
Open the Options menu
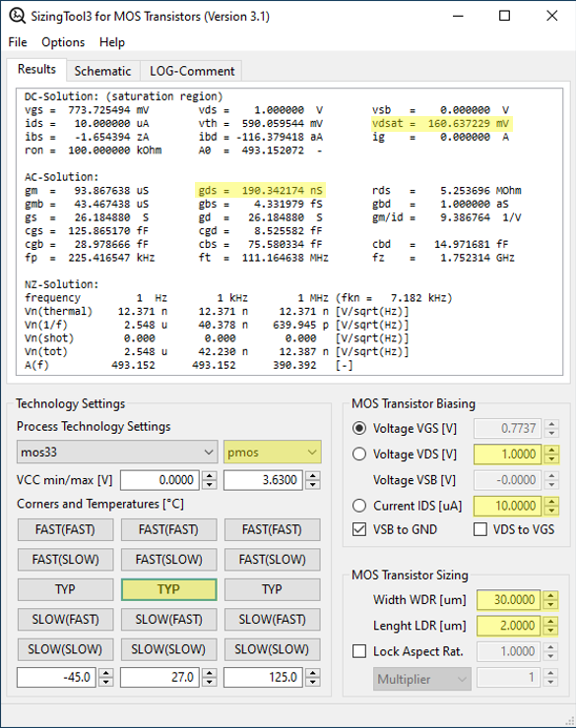(63, 42)
